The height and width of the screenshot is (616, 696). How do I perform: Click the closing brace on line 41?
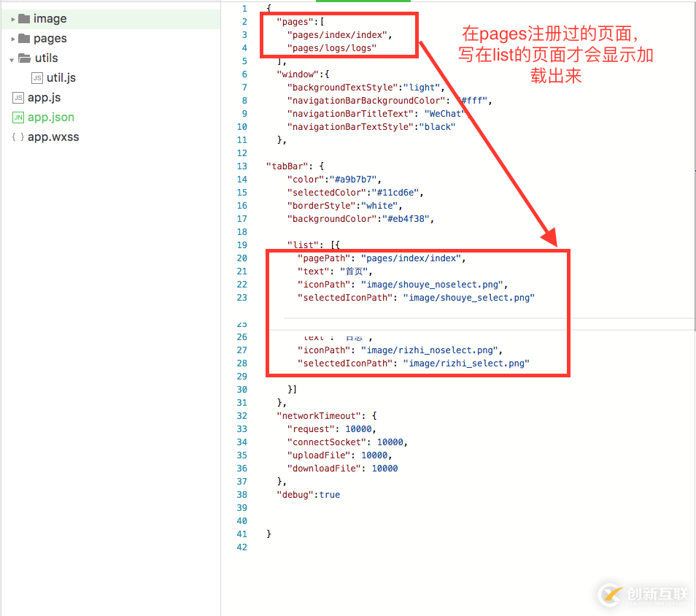click(x=268, y=534)
